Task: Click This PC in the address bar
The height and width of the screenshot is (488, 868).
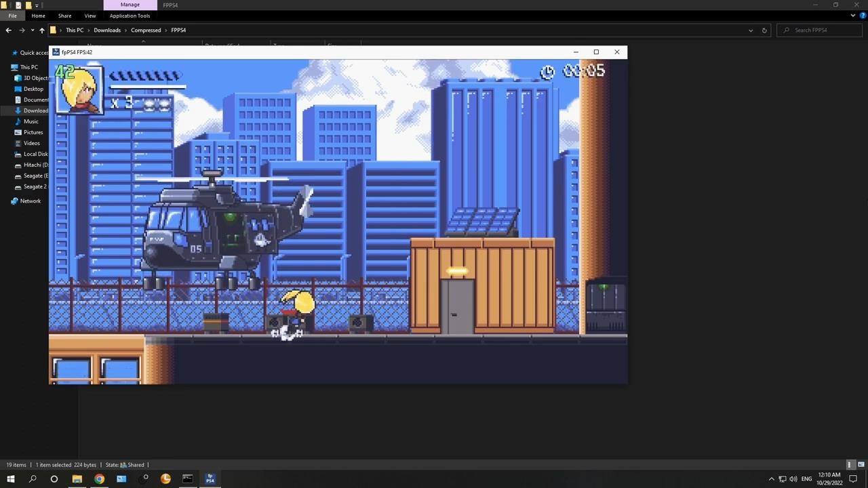Action: pyautogui.click(x=75, y=30)
